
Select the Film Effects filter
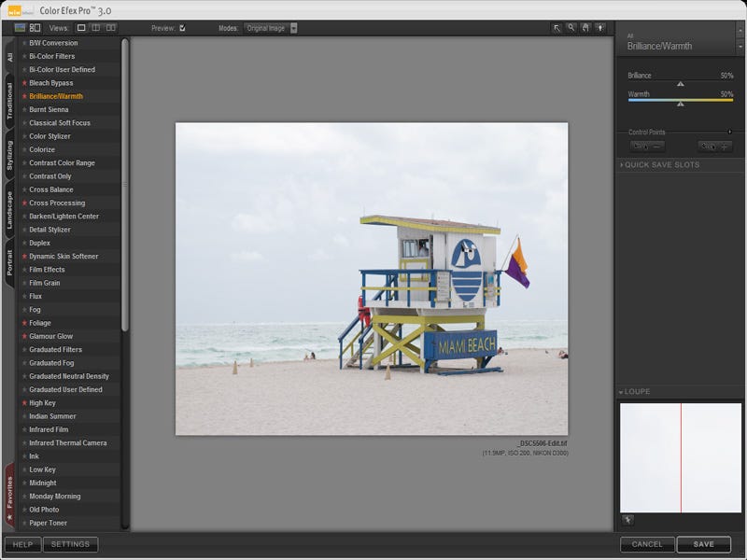click(47, 270)
